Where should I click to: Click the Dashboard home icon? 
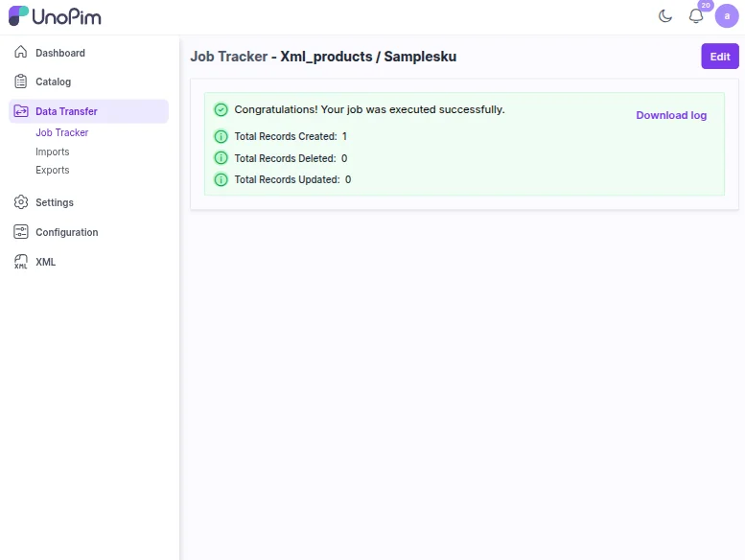tap(21, 53)
